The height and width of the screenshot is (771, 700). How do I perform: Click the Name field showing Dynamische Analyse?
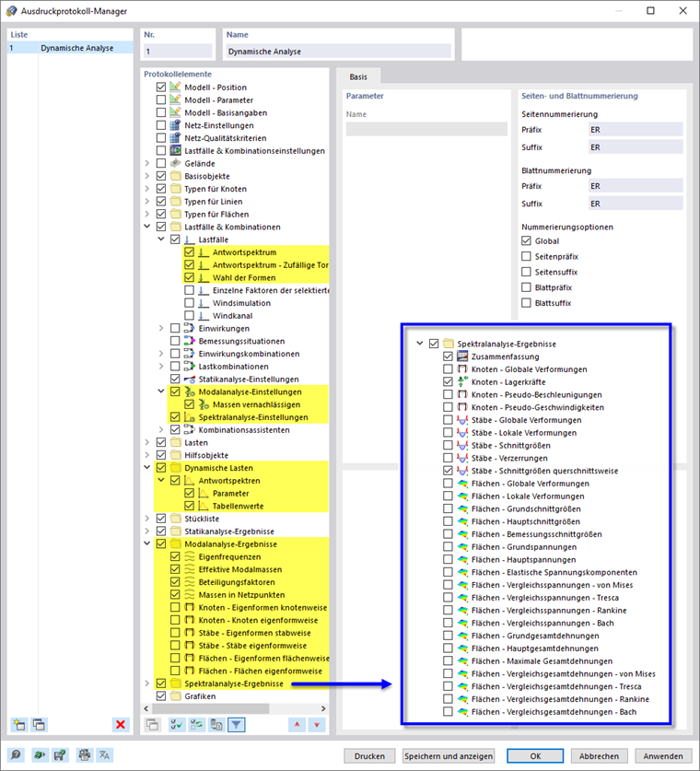coord(338,52)
